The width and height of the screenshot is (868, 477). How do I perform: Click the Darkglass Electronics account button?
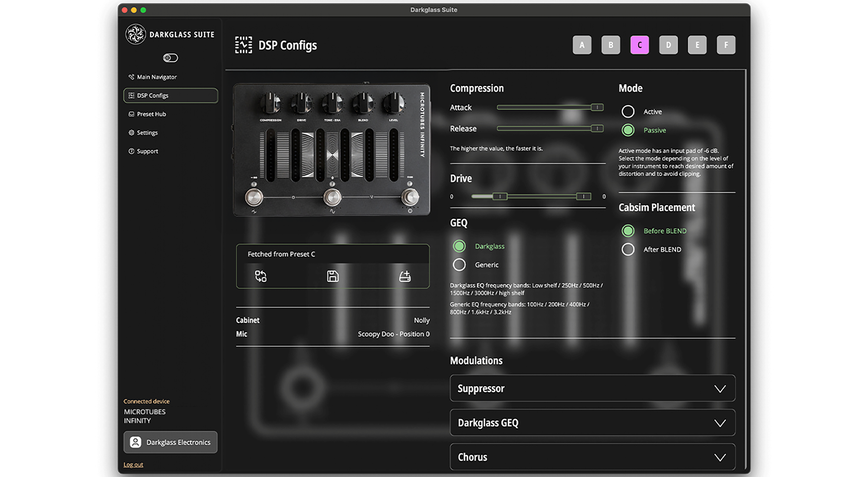coord(171,442)
